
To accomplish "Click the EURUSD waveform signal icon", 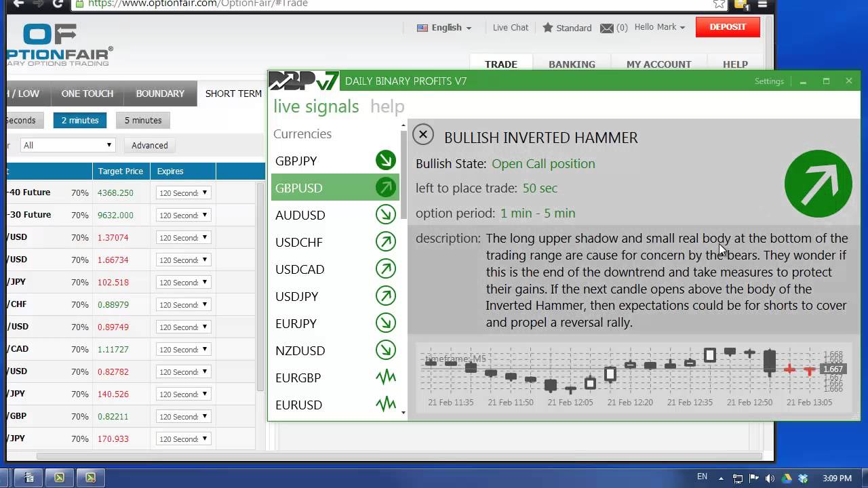I will (x=386, y=405).
